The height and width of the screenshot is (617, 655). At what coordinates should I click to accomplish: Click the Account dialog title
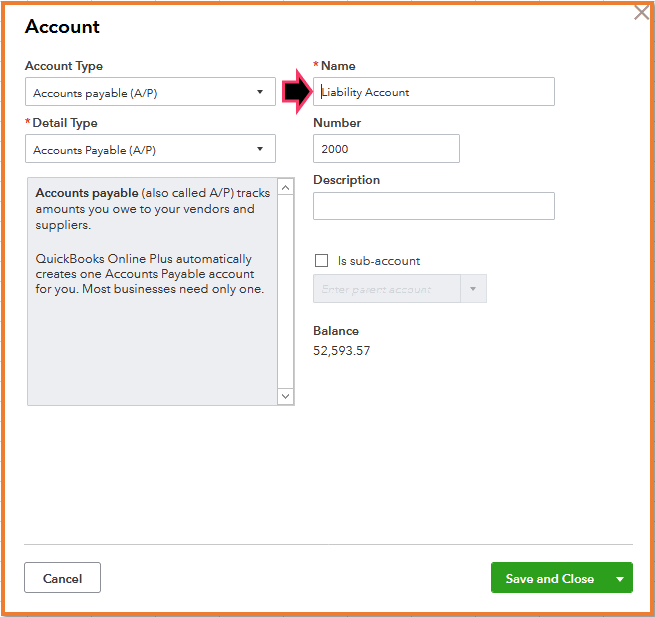pos(62,27)
